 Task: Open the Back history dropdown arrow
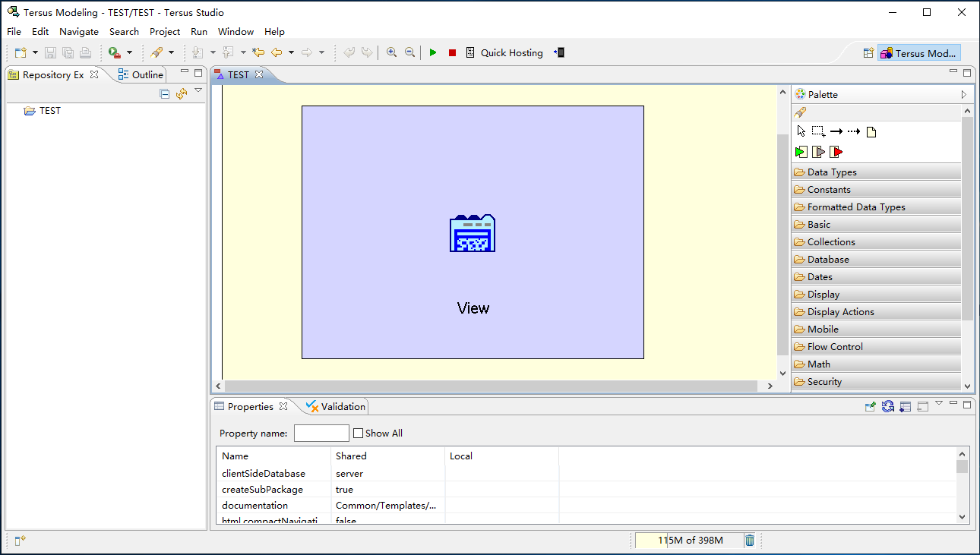[291, 52]
